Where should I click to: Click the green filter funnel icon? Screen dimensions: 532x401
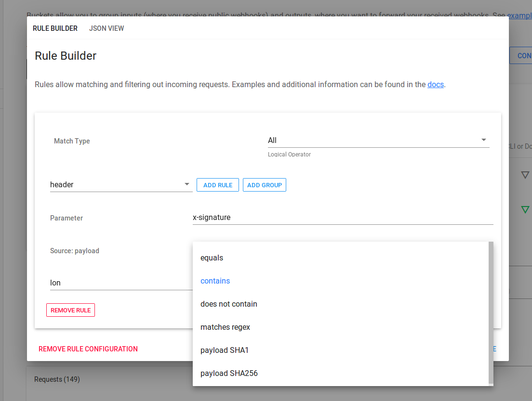[525, 209]
